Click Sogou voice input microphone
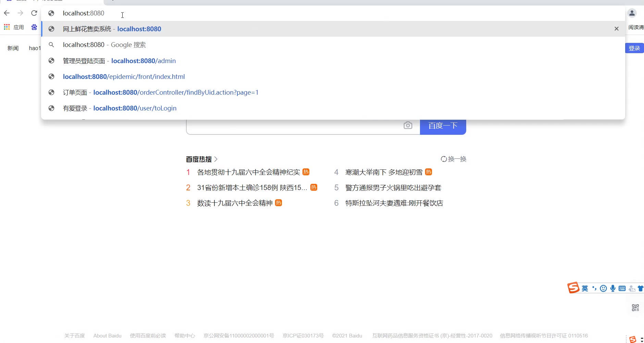 (613, 288)
